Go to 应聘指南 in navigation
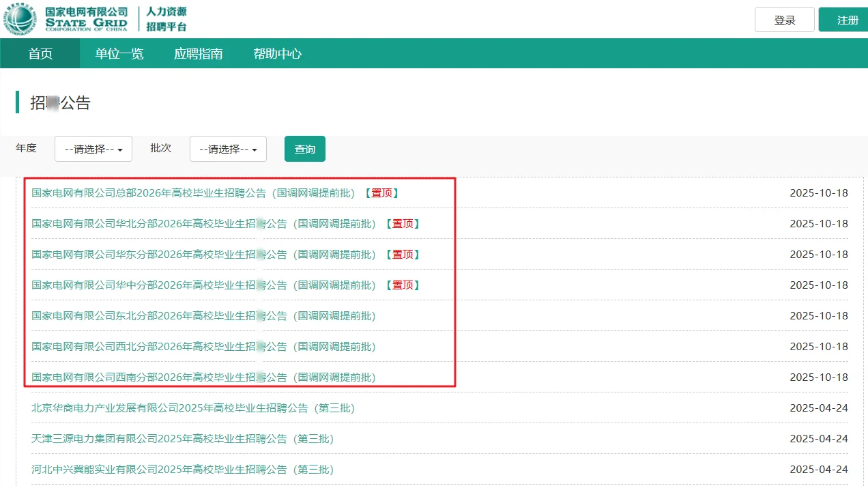This screenshot has height=486, width=868. click(199, 53)
